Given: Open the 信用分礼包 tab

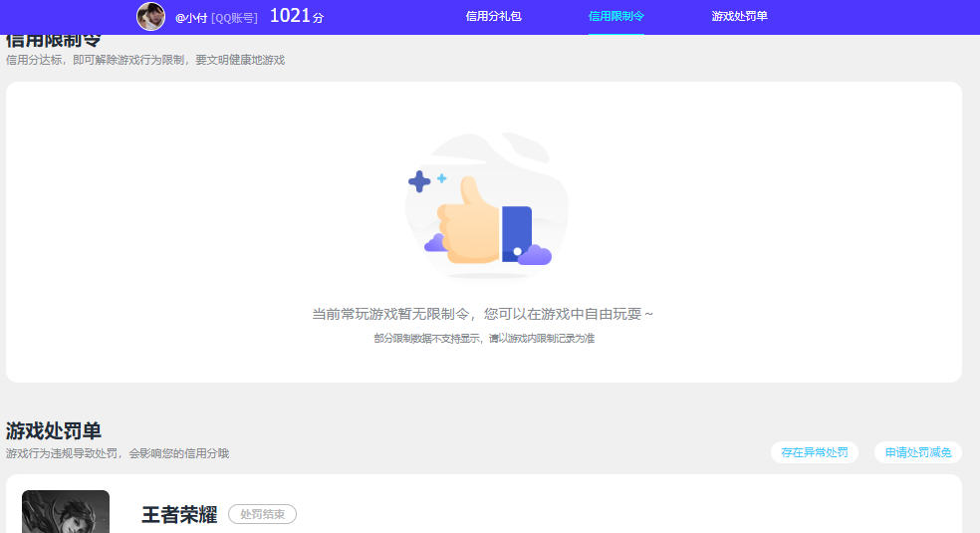Looking at the screenshot, I should (493, 16).
